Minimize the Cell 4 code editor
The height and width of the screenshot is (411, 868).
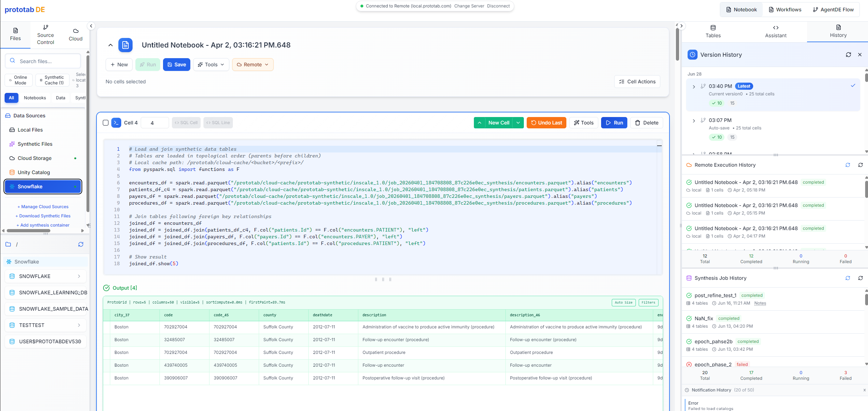(x=659, y=146)
